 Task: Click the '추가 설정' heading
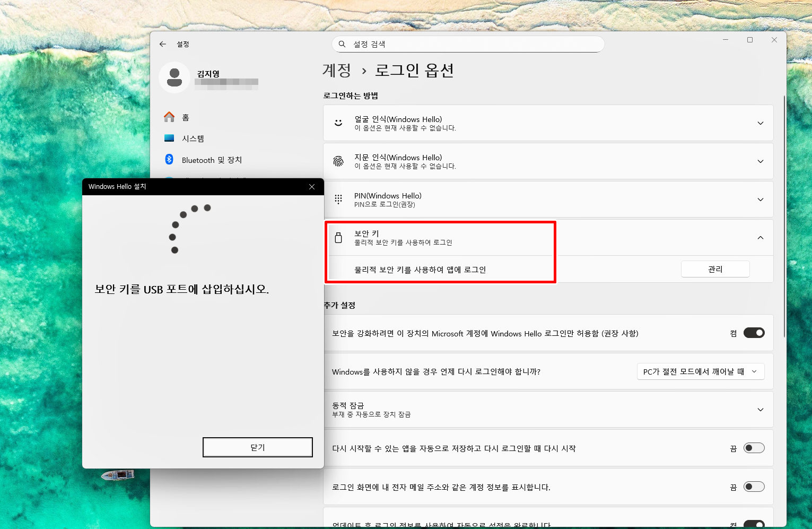click(x=339, y=305)
